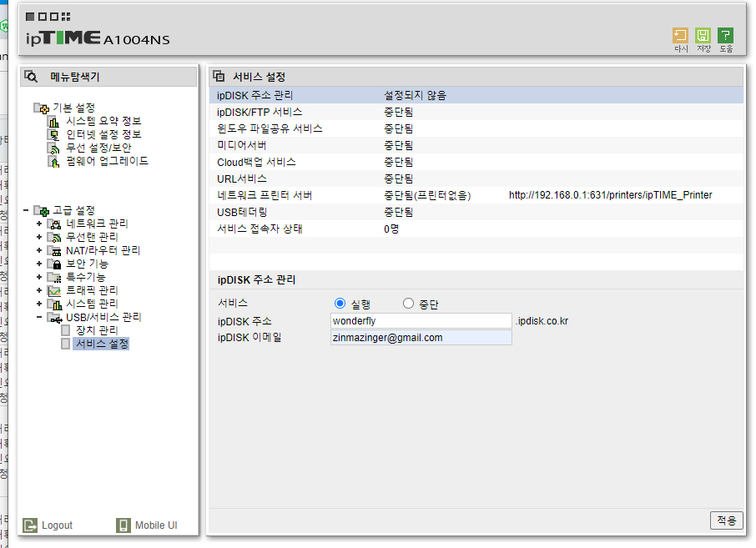Select the 미디어서버 row

click(476, 146)
